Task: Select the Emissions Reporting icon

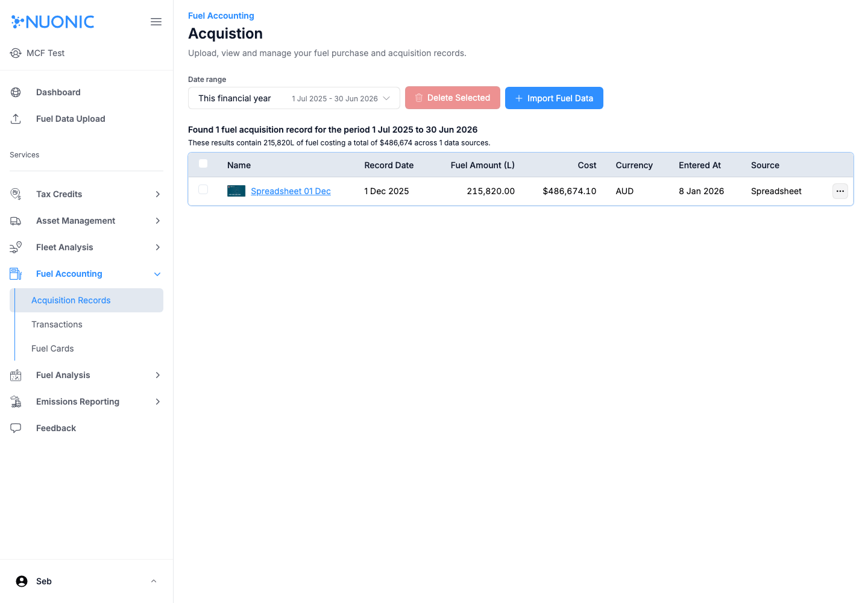Action: [x=15, y=401]
